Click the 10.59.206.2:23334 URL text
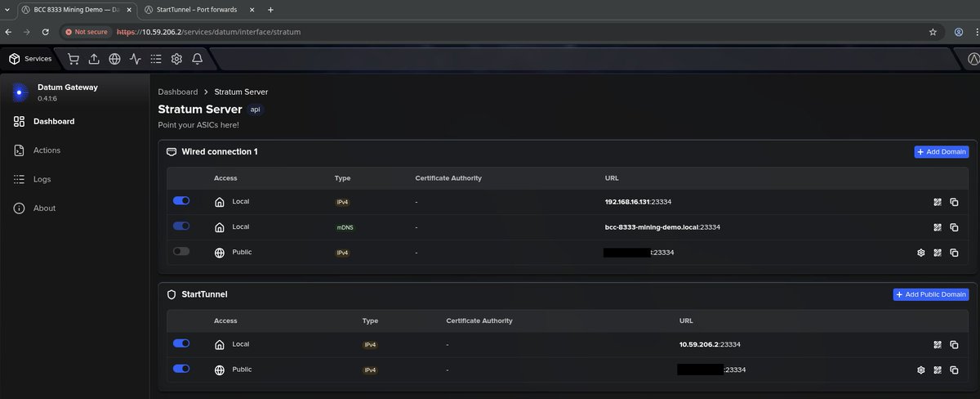 pyautogui.click(x=710, y=345)
